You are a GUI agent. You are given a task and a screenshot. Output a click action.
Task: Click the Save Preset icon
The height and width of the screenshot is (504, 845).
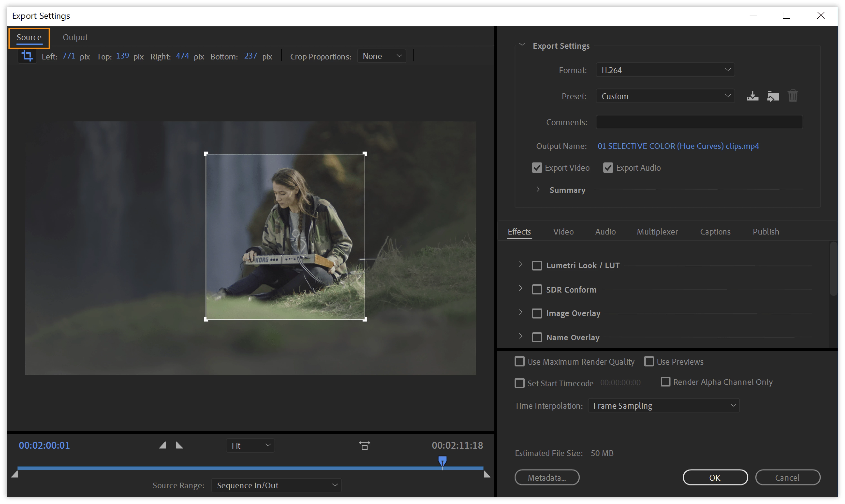point(752,96)
